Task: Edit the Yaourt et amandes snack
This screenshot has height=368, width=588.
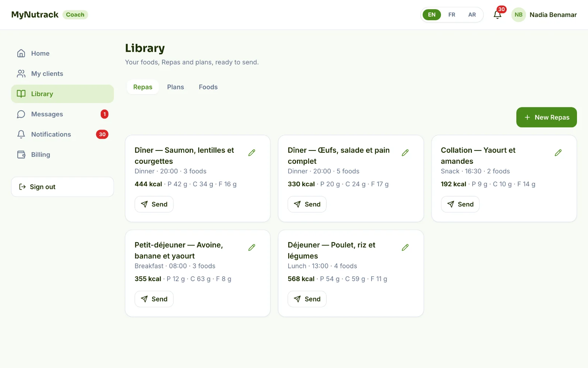Action: pos(558,153)
